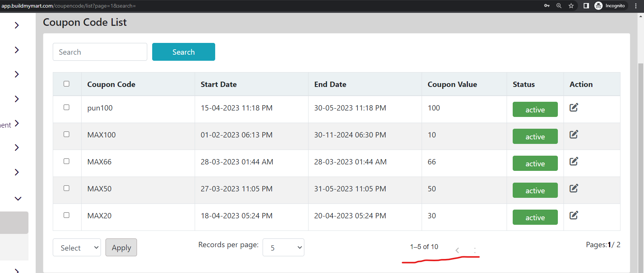This screenshot has height=273, width=644.
Task: Click coupon code text MAX66
Action: [x=99, y=162]
